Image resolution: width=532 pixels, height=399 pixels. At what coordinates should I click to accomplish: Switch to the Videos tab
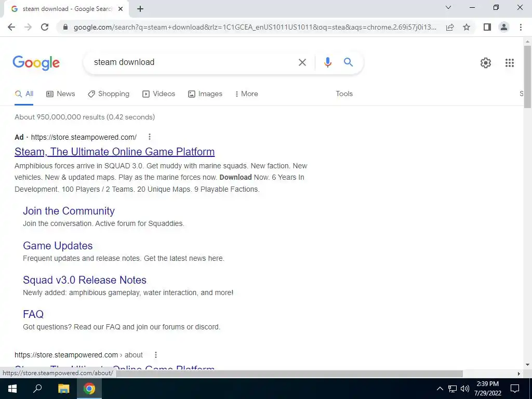158,94
